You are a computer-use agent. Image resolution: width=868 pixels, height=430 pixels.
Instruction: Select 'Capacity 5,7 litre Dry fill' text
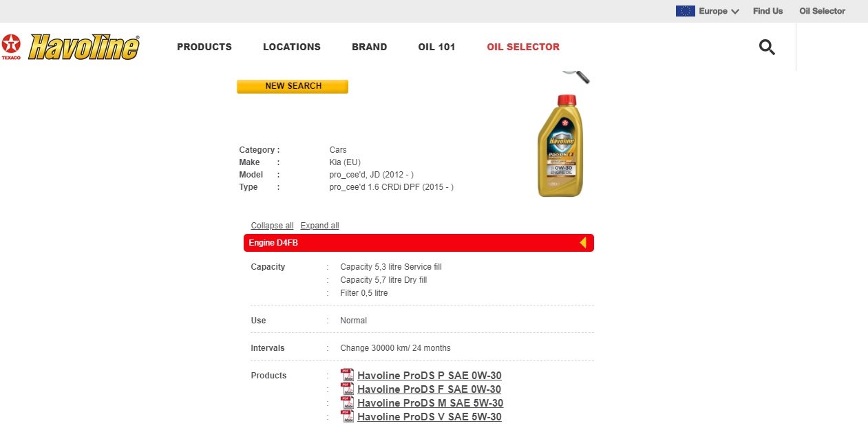[x=383, y=280]
